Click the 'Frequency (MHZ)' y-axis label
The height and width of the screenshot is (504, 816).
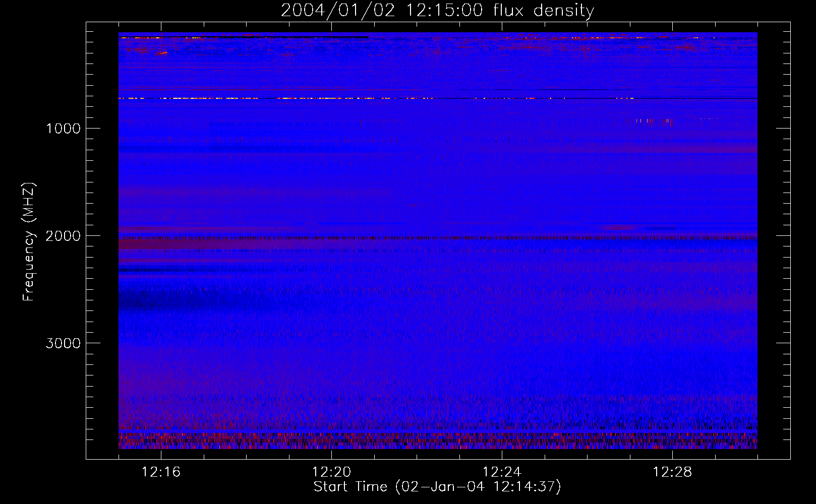coord(29,242)
